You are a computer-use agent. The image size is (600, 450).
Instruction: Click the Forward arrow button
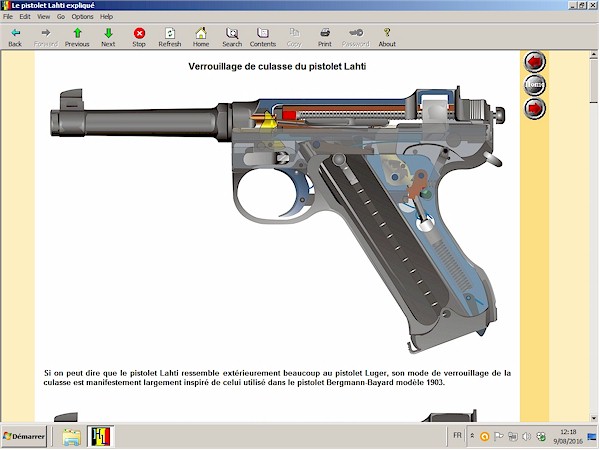[x=46, y=37]
